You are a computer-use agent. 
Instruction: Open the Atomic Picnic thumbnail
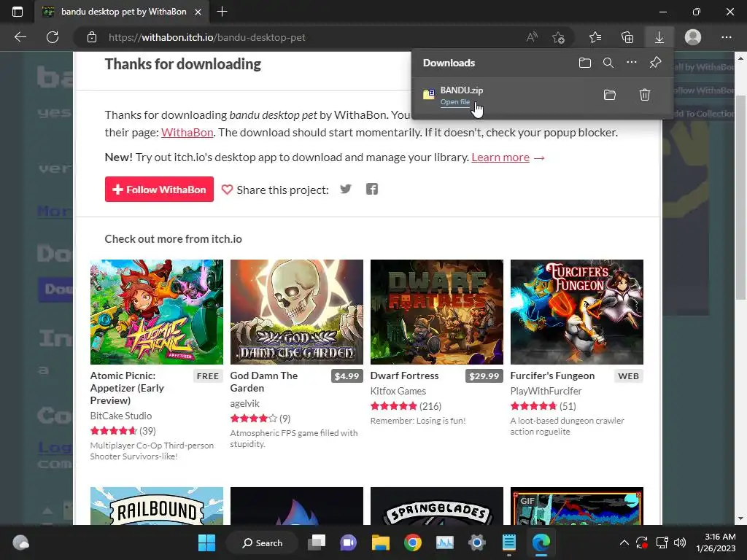[x=157, y=312]
